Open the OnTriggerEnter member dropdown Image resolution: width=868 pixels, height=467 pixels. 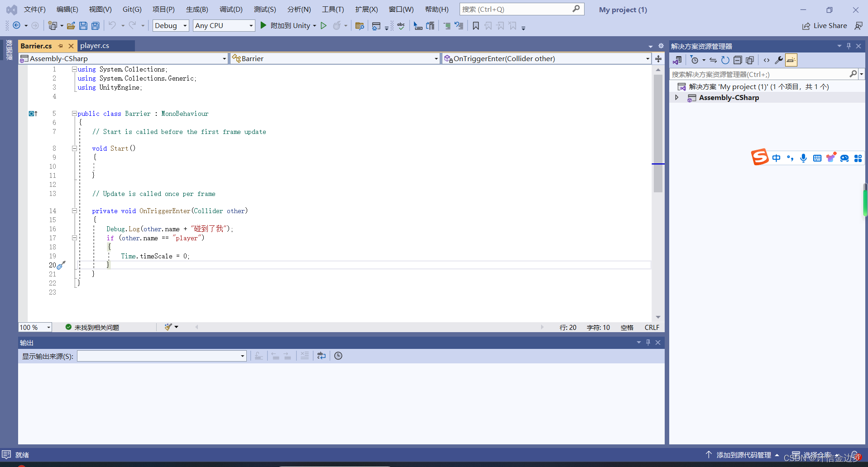(x=547, y=58)
